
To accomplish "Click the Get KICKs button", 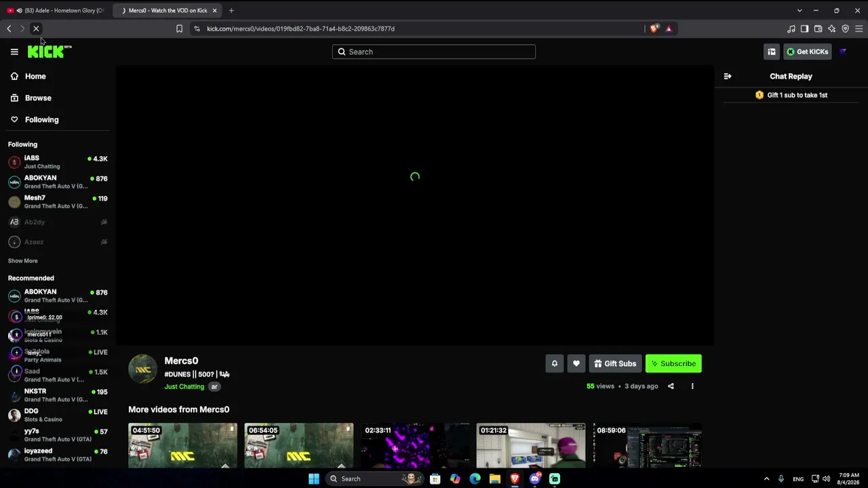I will (808, 52).
